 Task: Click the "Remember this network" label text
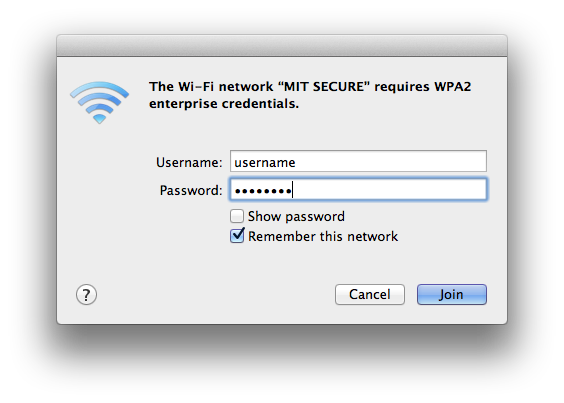(323, 236)
